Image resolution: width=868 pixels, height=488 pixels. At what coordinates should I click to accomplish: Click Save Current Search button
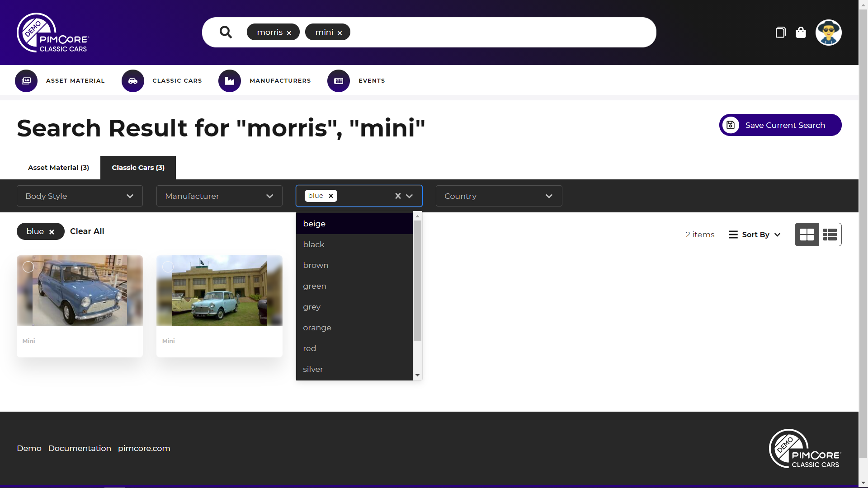[780, 125]
